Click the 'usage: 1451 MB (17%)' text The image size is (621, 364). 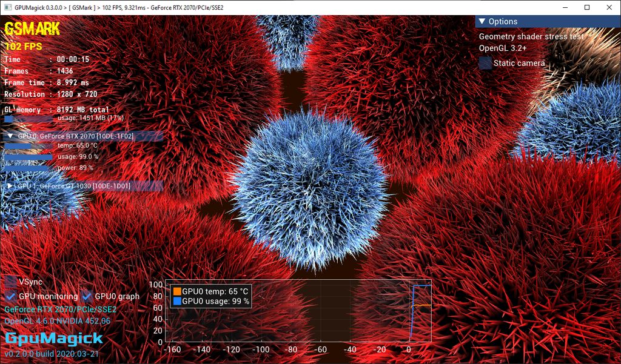tap(91, 118)
